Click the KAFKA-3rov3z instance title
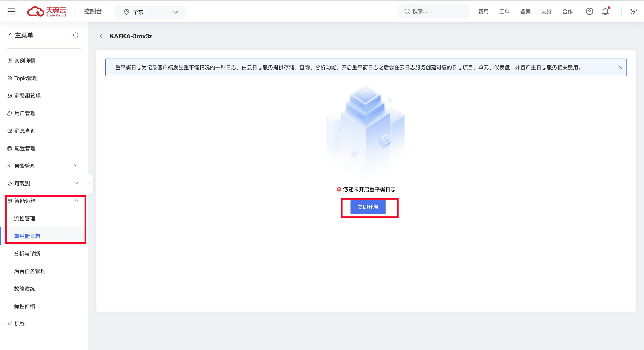 click(x=131, y=36)
